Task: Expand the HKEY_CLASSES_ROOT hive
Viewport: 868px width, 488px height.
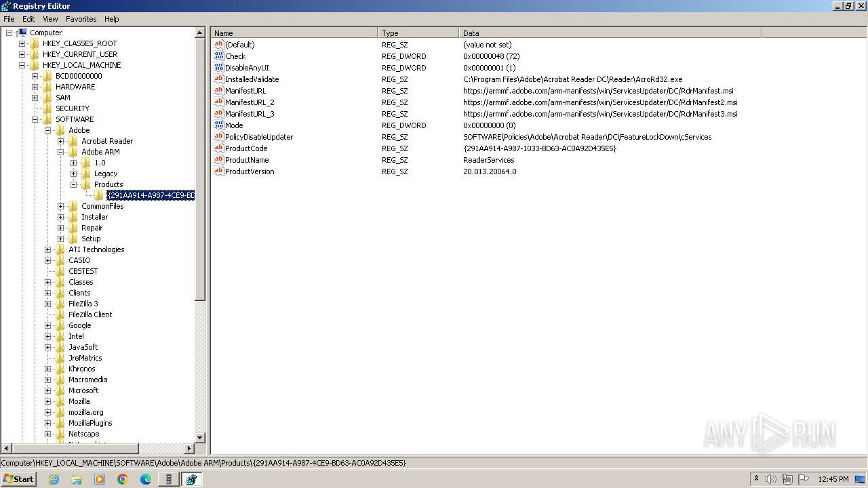Action: (22, 43)
